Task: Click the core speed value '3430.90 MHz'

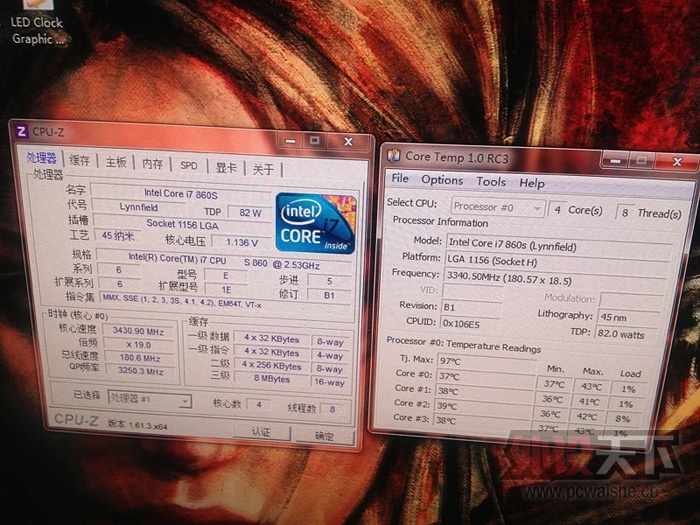Action: pos(138,331)
